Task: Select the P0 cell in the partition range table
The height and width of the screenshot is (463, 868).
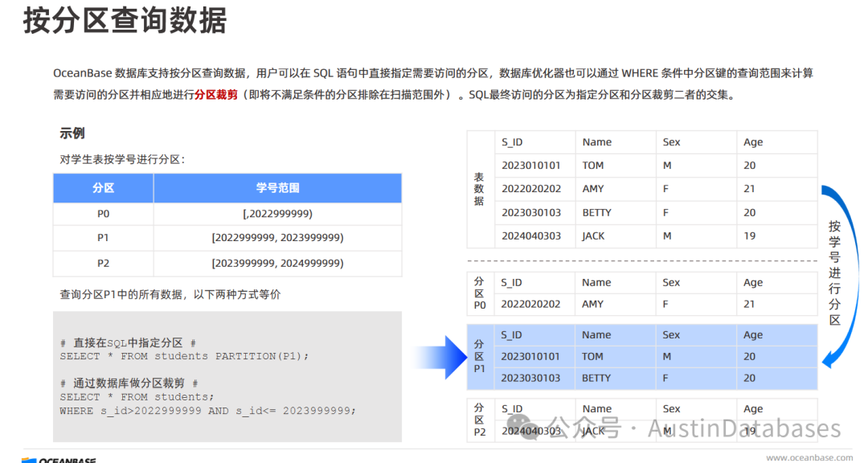Action: coord(103,214)
